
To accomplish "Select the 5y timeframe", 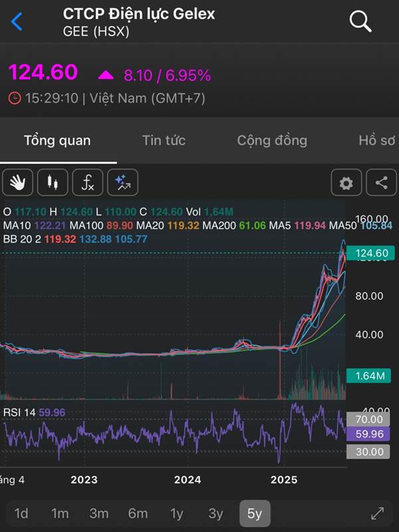I will (x=255, y=513).
